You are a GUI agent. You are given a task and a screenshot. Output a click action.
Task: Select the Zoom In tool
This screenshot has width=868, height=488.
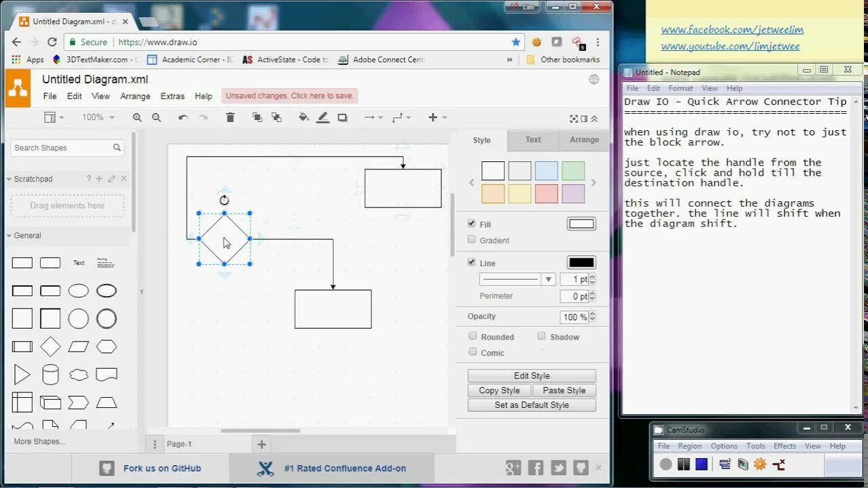(137, 117)
